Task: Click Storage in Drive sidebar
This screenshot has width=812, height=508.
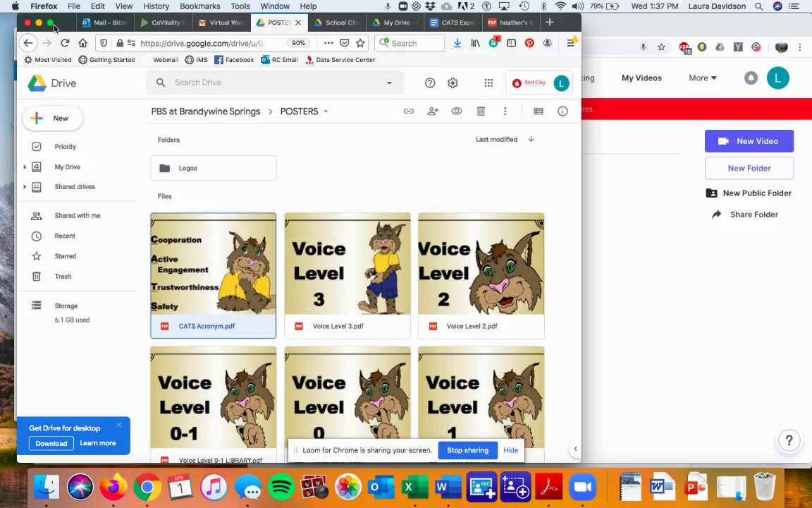Action: pos(66,306)
